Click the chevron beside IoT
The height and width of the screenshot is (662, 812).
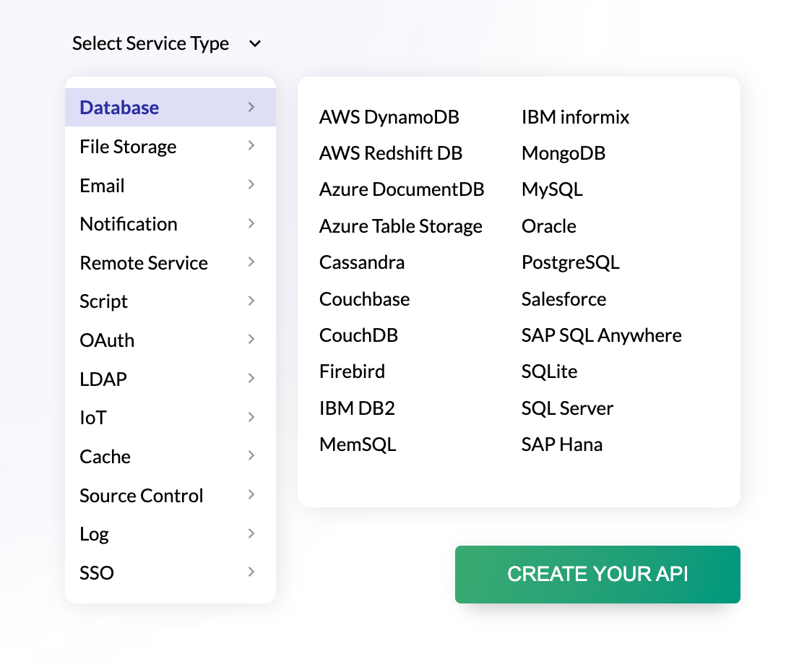[x=251, y=417]
